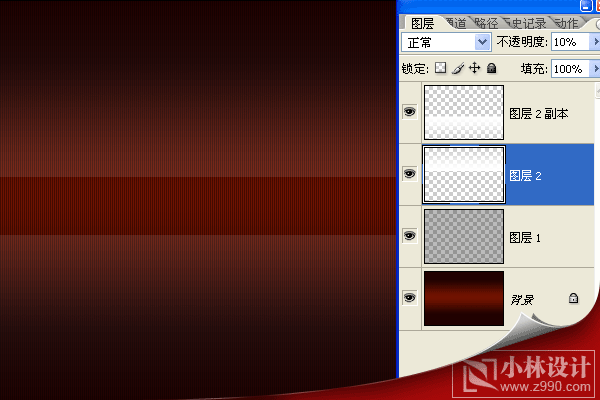Hide the 图层 1 layer
Viewport: 600px width, 400px height.
tap(409, 235)
